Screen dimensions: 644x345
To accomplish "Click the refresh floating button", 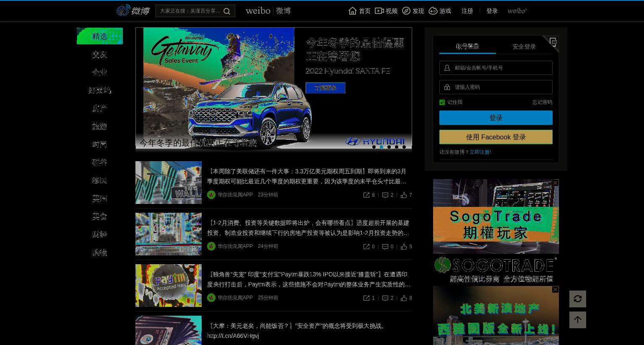I will tap(578, 299).
